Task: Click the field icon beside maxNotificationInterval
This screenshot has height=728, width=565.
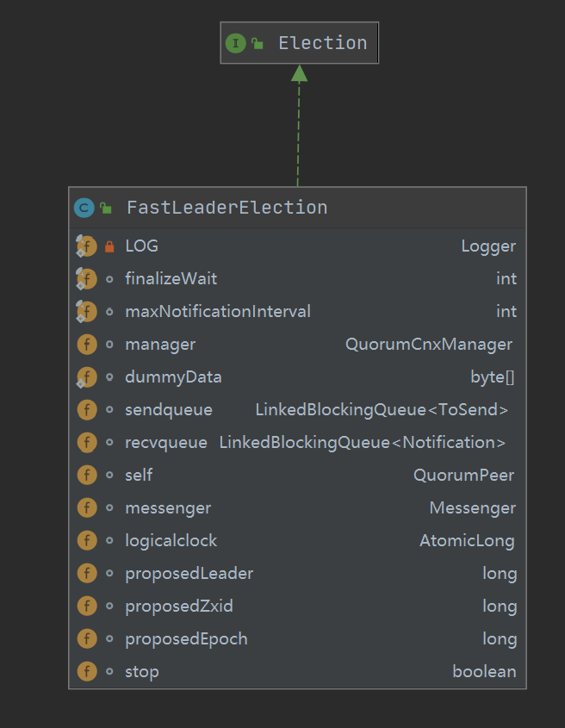Action: point(86,312)
